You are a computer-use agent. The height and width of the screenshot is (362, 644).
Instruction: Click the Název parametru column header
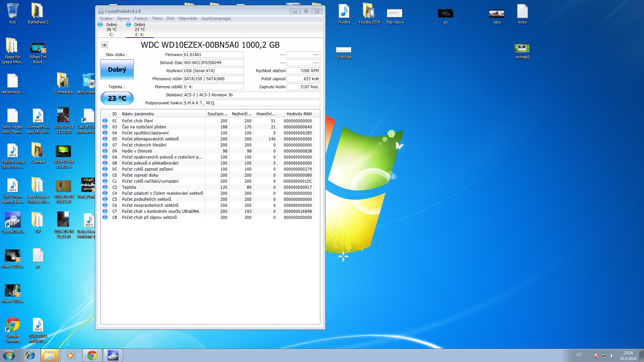(162, 114)
